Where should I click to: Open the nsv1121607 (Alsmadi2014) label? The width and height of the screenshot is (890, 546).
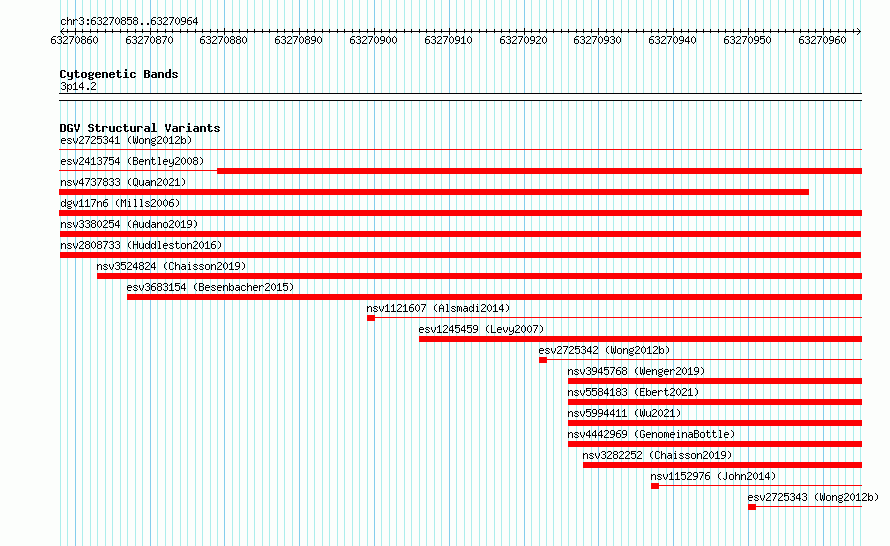click(438, 308)
